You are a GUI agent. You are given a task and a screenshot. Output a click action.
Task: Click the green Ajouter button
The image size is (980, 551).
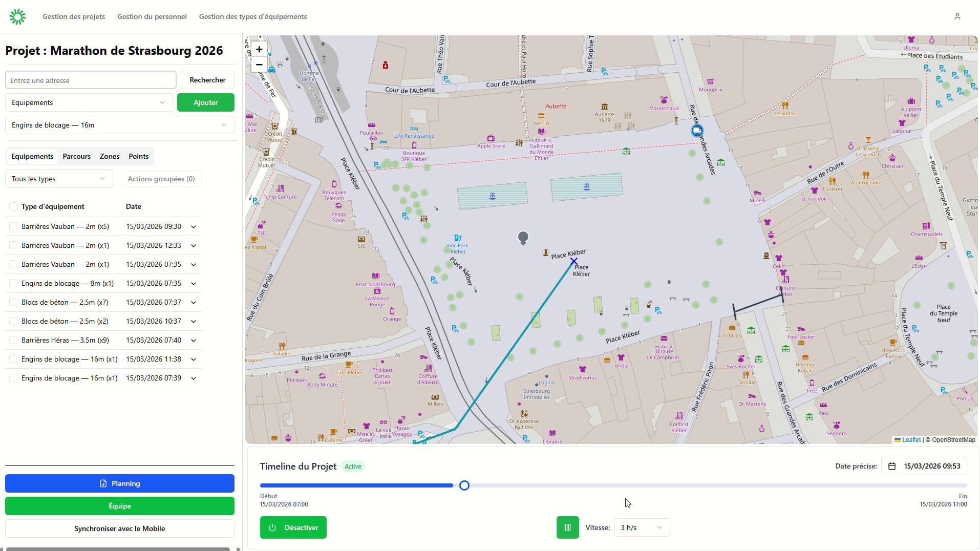click(x=205, y=102)
